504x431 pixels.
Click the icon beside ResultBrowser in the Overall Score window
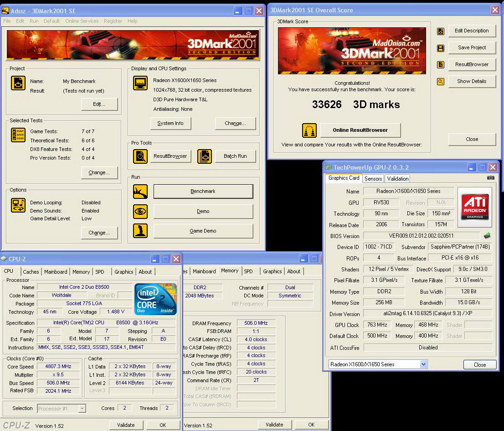441,65
